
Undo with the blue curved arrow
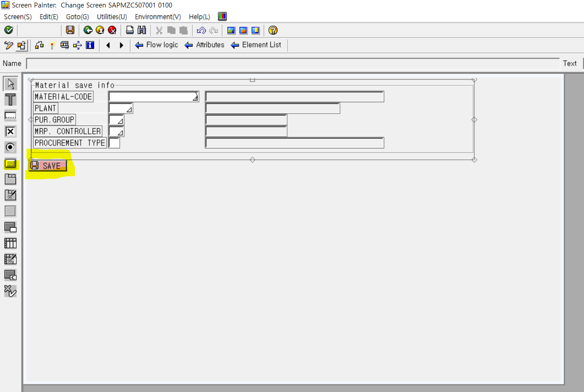coord(201,30)
